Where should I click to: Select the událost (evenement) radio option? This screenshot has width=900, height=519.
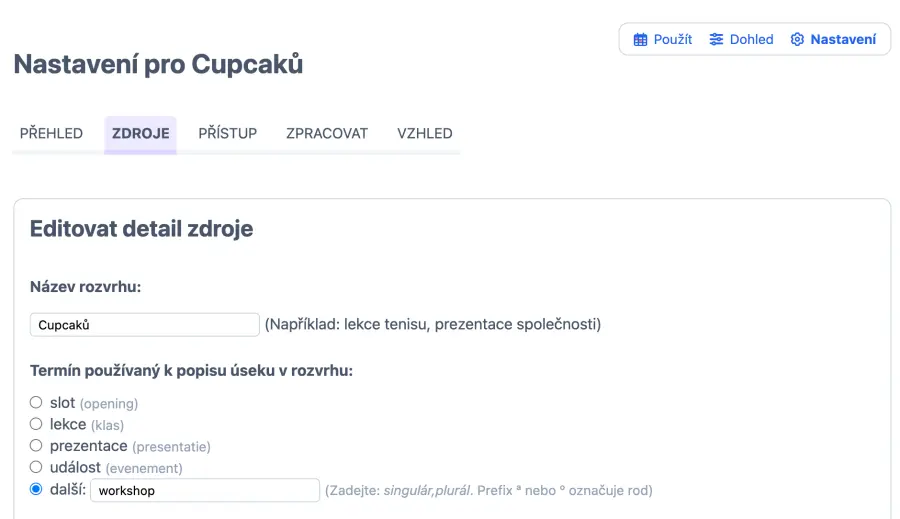[36, 467]
